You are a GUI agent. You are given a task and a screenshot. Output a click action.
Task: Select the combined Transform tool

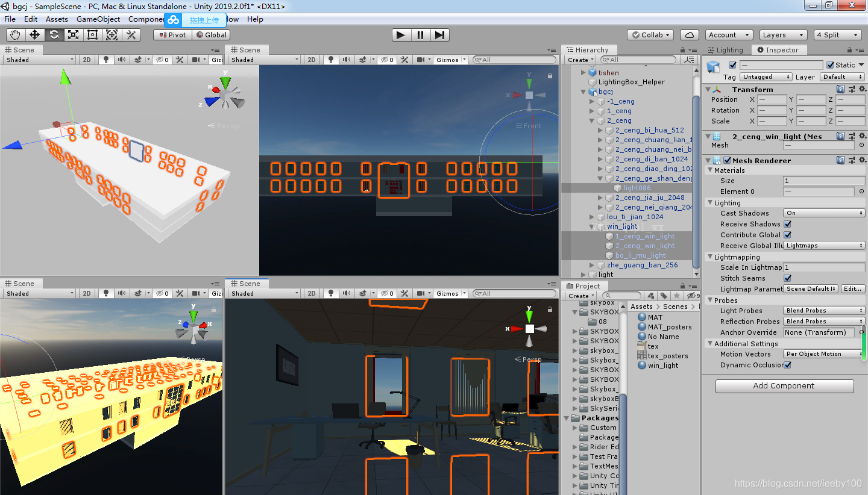[112, 35]
